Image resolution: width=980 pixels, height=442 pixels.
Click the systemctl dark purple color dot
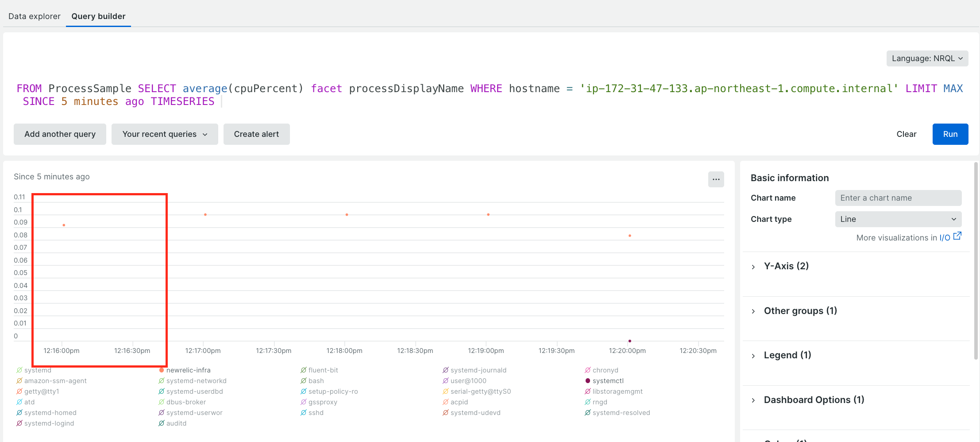tap(588, 381)
